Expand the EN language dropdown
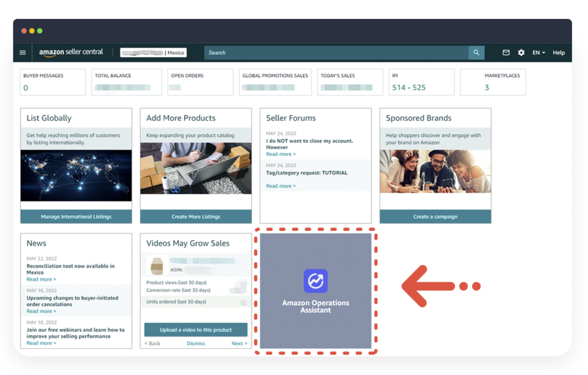588x375 pixels. coord(539,53)
